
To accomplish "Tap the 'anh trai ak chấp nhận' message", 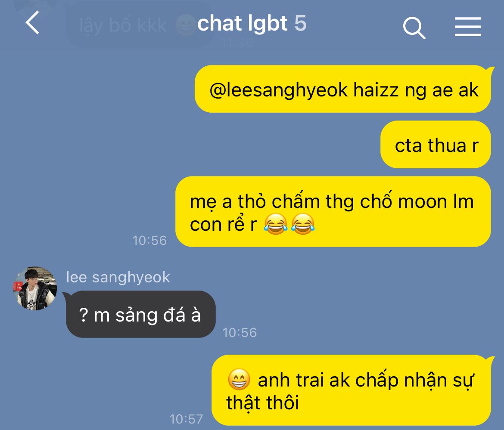I will [352, 390].
